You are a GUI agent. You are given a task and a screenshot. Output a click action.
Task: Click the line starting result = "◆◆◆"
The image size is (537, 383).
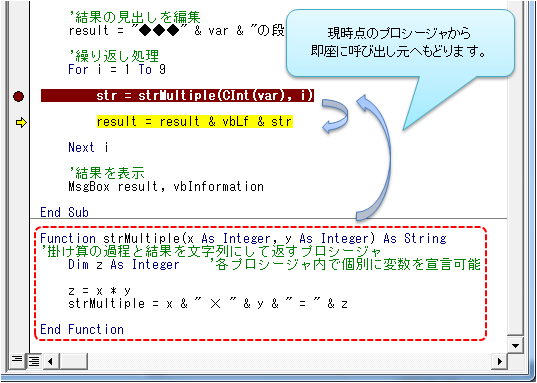176,31
